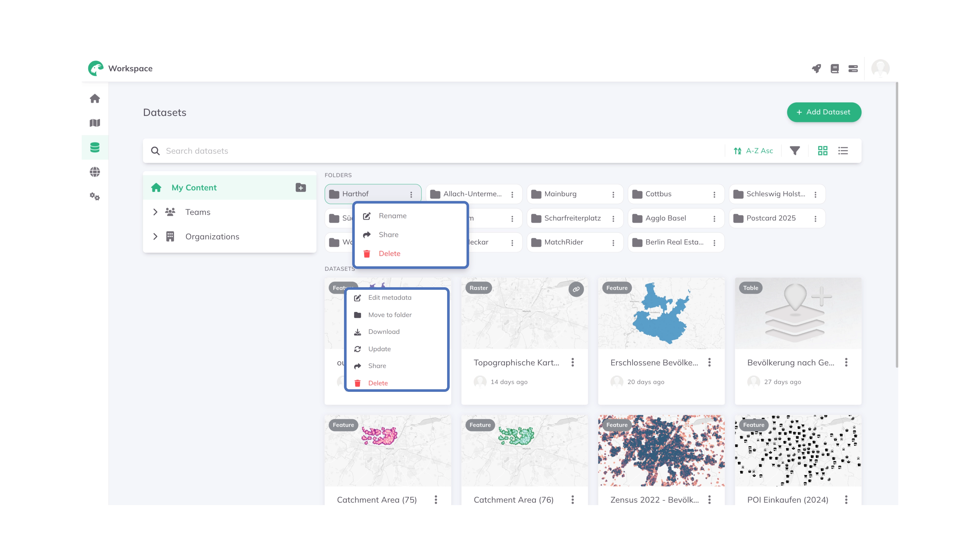Open the Erschlossene Bevölke... map thumbnail
The height and width of the screenshot is (551, 980).
tap(661, 313)
